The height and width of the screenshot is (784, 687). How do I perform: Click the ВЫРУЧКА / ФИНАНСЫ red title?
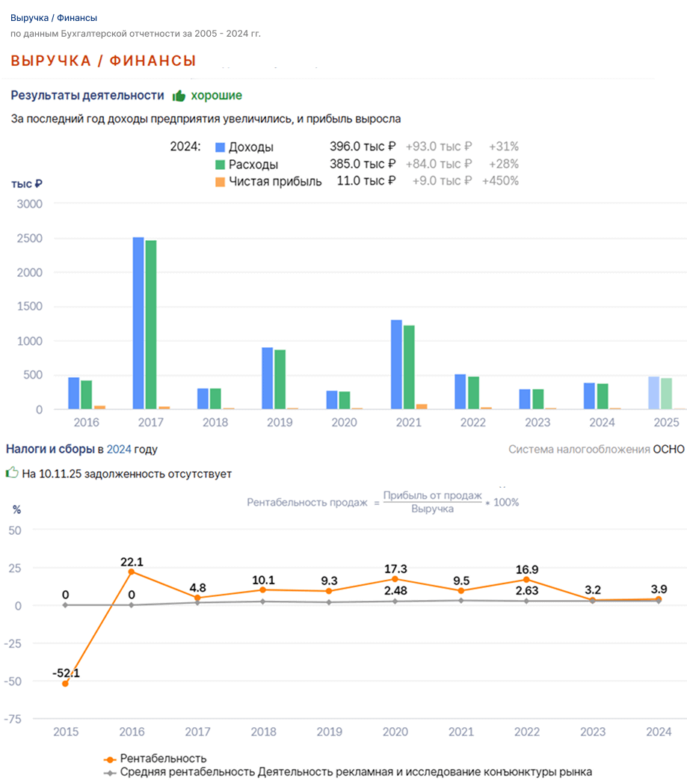tap(103, 61)
